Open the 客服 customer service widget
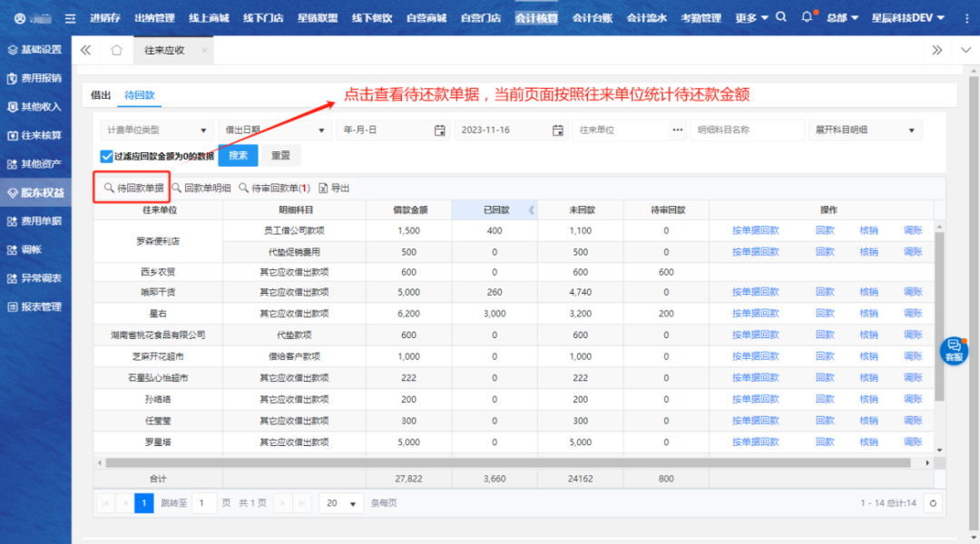 pos(954,350)
